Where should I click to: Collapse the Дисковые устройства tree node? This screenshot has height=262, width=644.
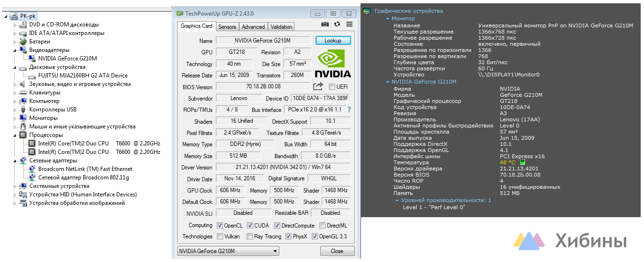point(15,68)
